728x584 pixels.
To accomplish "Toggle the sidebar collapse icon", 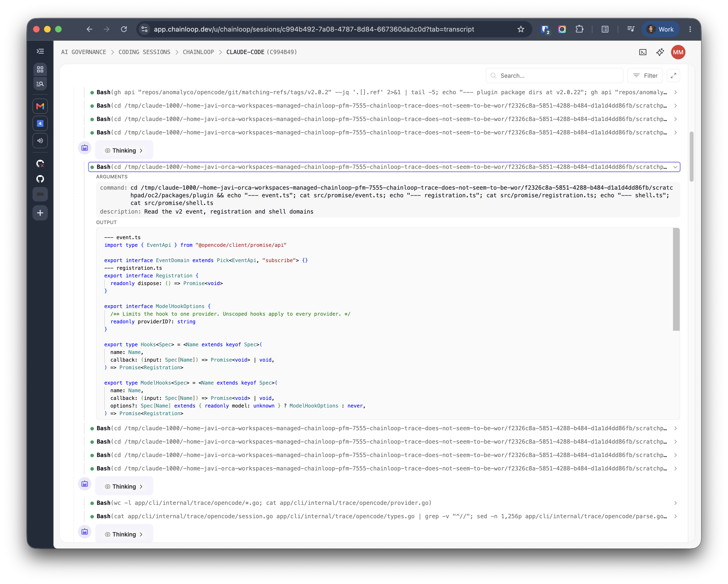I will pos(40,51).
